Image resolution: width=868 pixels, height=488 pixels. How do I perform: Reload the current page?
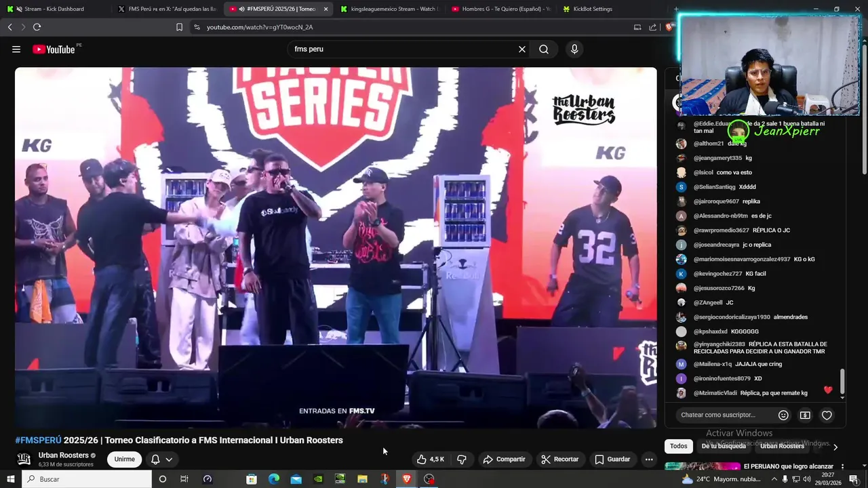click(x=37, y=27)
